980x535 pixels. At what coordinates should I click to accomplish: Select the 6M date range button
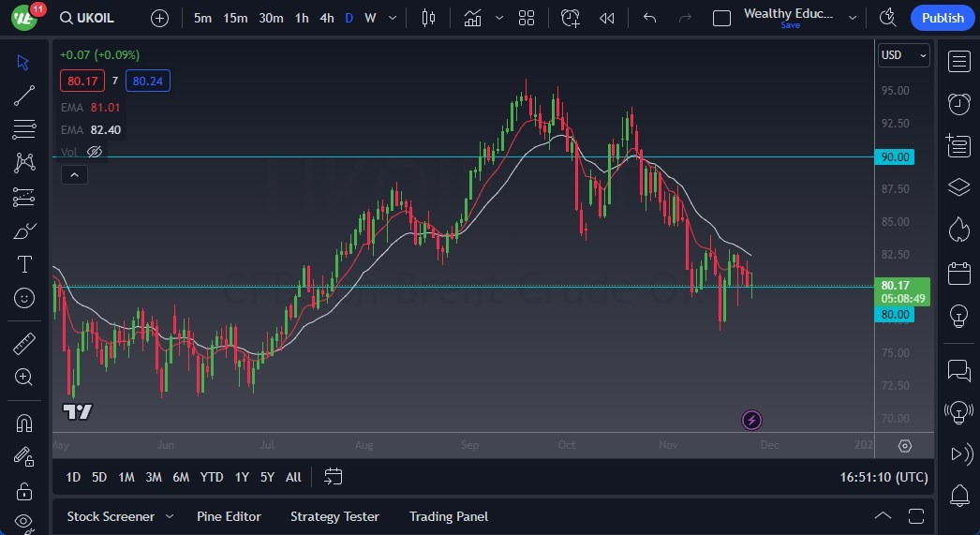[180, 477]
